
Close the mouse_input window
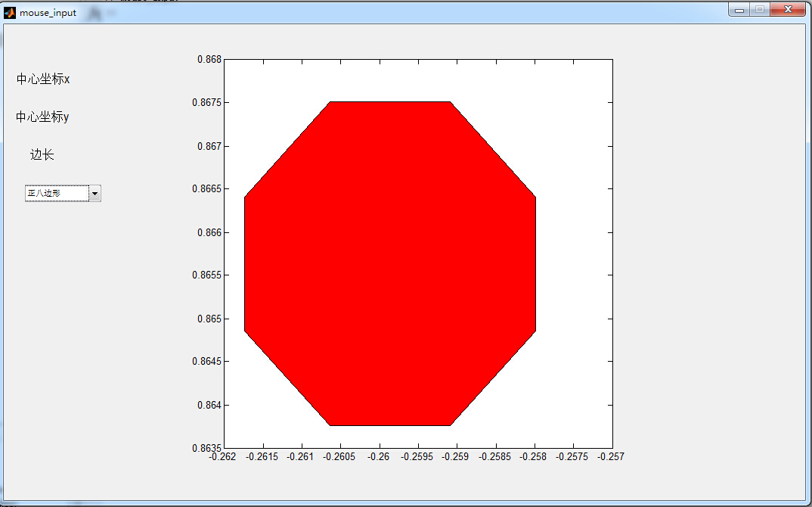pos(788,9)
